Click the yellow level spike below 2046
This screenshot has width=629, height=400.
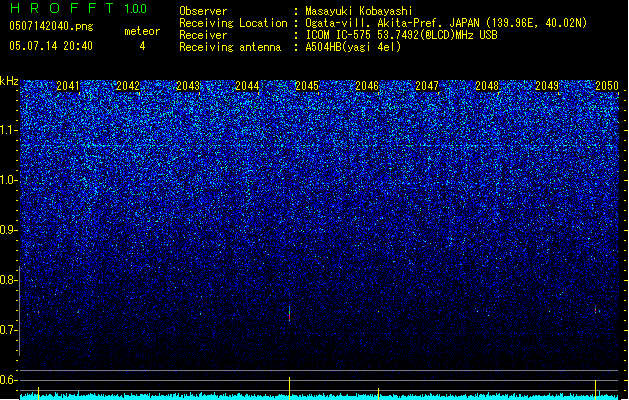tap(378, 393)
